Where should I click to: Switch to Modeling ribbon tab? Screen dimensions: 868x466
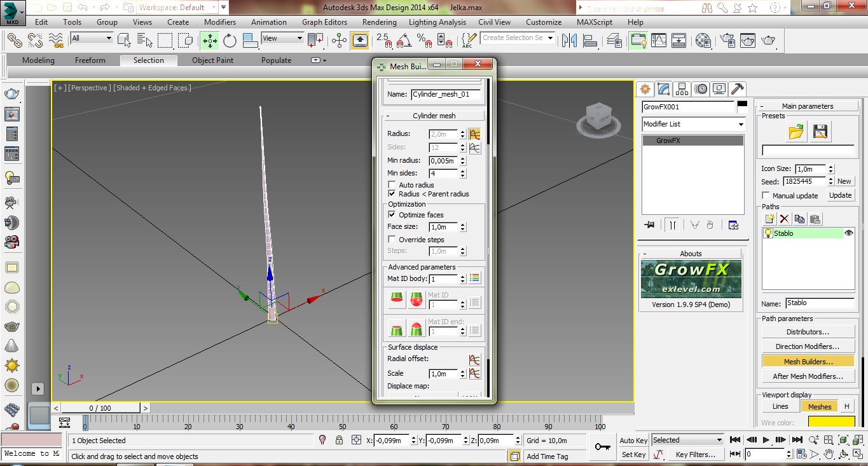point(38,60)
